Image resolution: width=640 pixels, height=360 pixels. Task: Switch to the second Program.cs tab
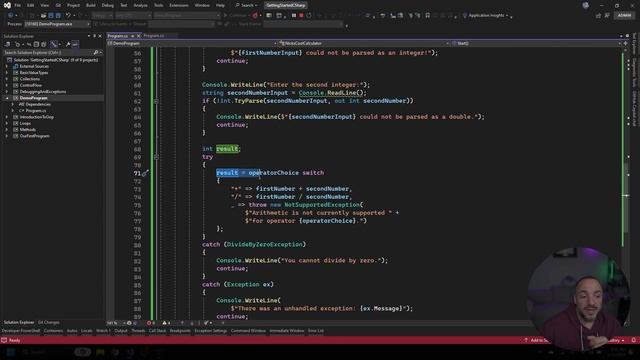click(x=153, y=36)
